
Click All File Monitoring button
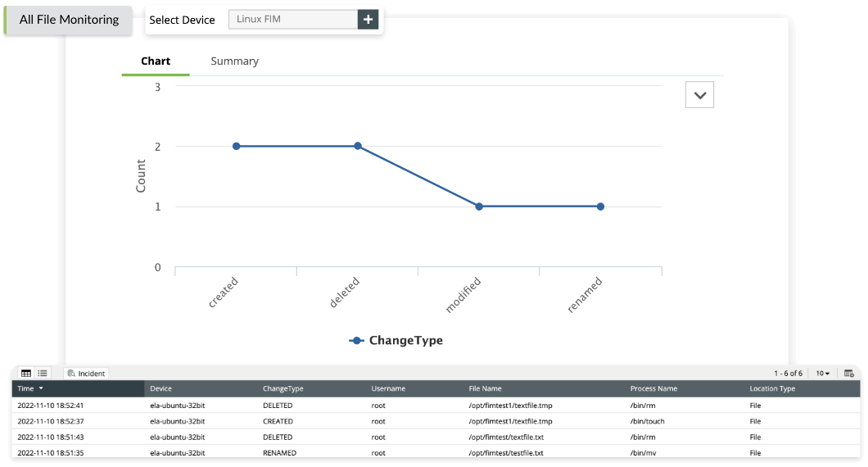click(x=69, y=20)
